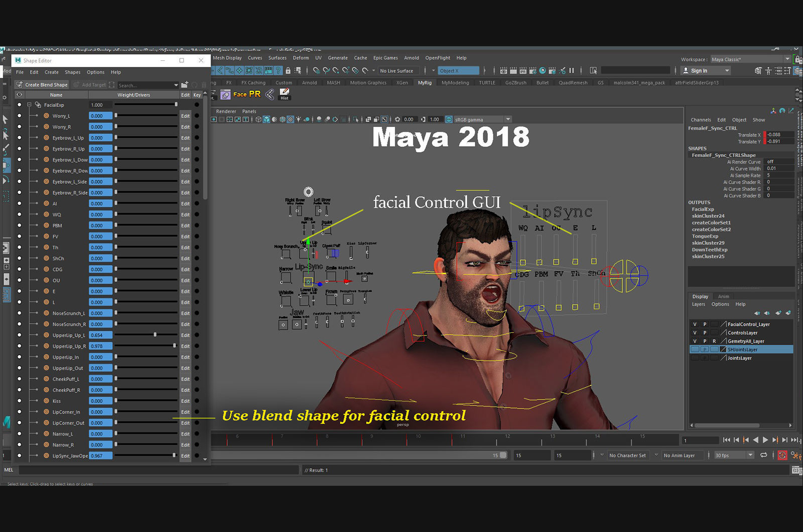Open the Shapes menu in Shape Editor

click(x=72, y=72)
